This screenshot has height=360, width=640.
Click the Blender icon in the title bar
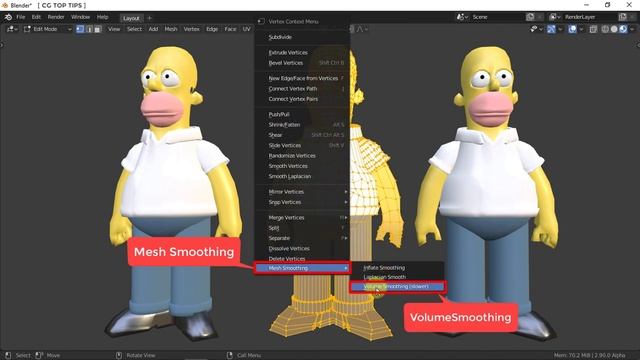(4, 5)
